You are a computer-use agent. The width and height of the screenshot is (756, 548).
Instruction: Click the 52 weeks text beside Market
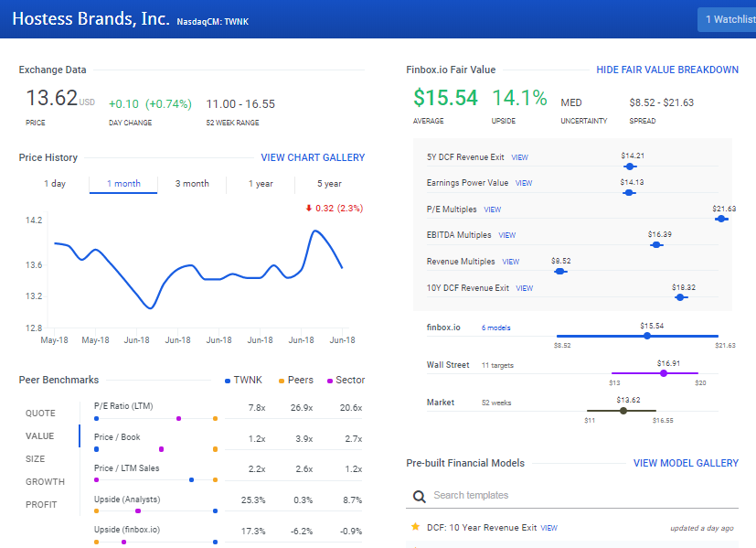(496, 403)
